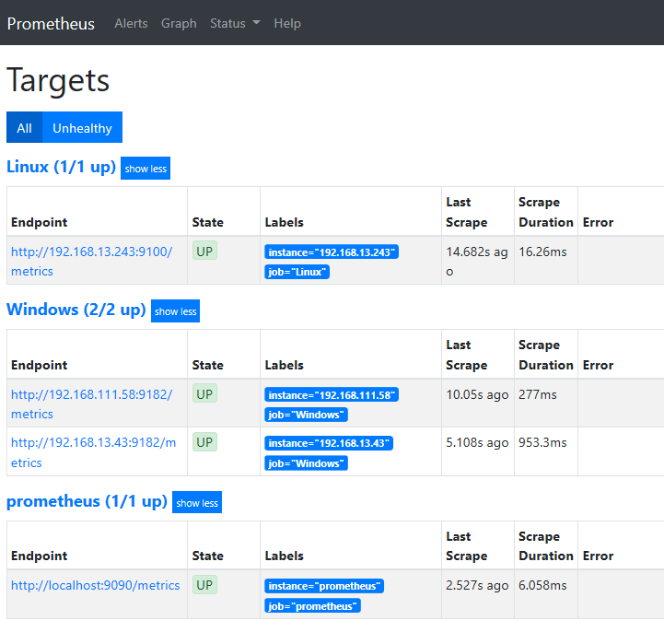This screenshot has width=664, height=644.
Task: Collapse Linux group with show less
Action: coord(146,169)
